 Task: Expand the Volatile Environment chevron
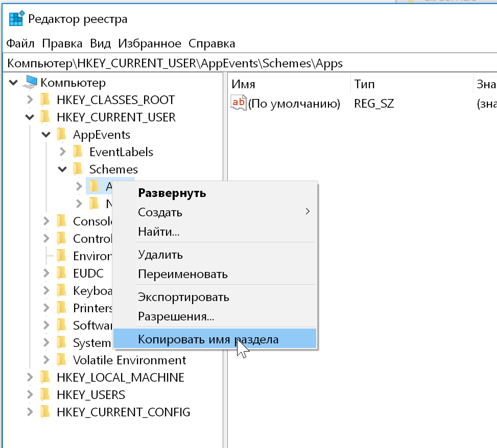[46, 360]
